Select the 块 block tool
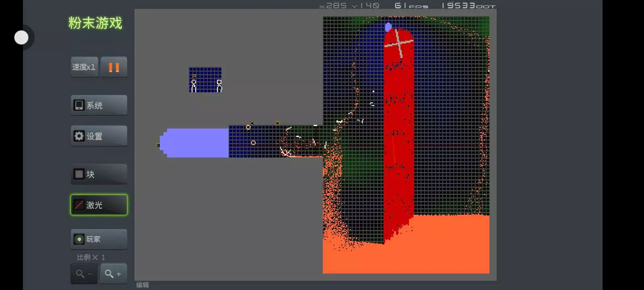The image size is (644, 290). tap(99, 174)
